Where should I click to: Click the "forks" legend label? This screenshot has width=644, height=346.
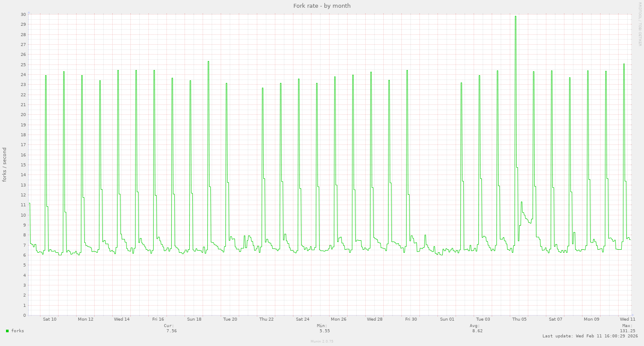coord(18,331)
